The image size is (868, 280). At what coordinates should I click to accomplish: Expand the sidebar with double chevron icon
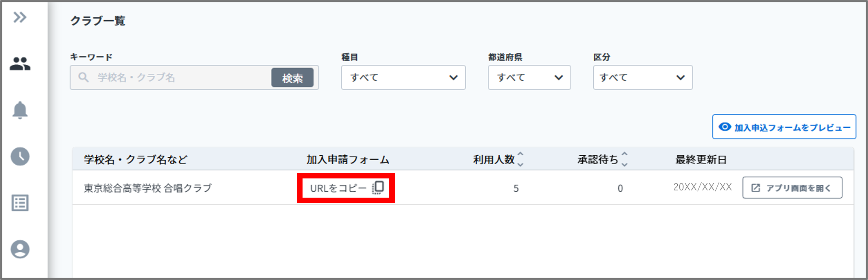(20, 17)
